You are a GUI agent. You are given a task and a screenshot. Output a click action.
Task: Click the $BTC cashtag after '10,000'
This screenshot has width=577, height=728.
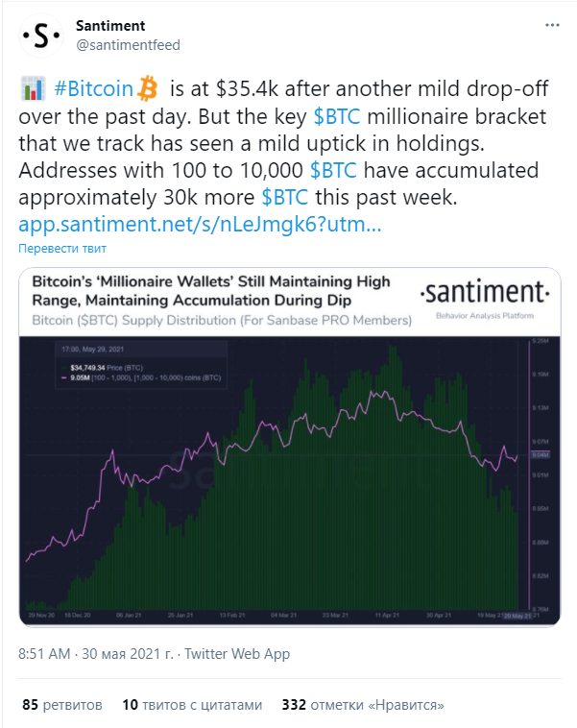(333, 170)
